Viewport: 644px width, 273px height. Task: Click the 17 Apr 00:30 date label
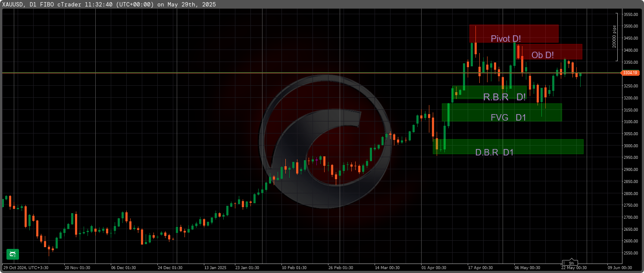point(480,268)
